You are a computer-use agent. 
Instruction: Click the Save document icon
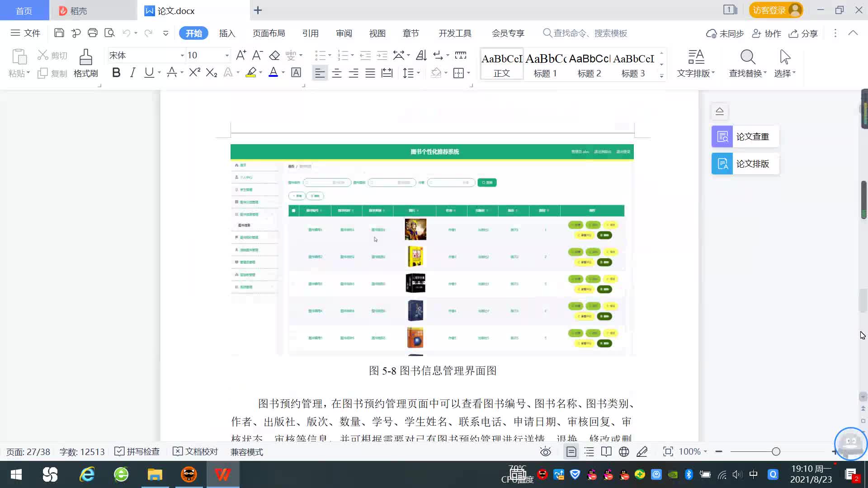click(59, 33)
